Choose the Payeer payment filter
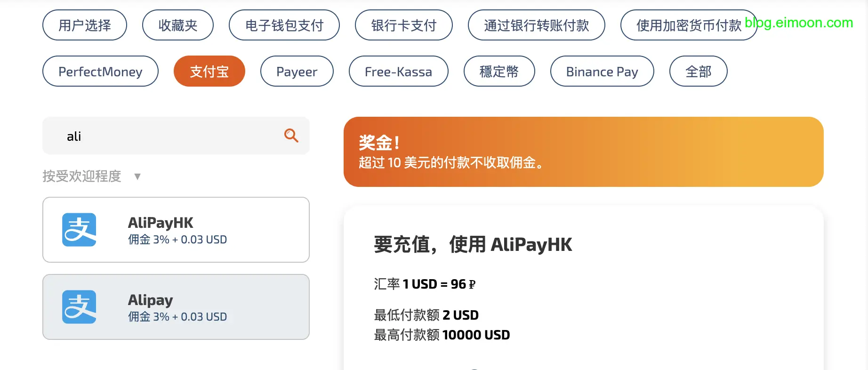Viewport: 868px width, 370px height. coord(297,72)
